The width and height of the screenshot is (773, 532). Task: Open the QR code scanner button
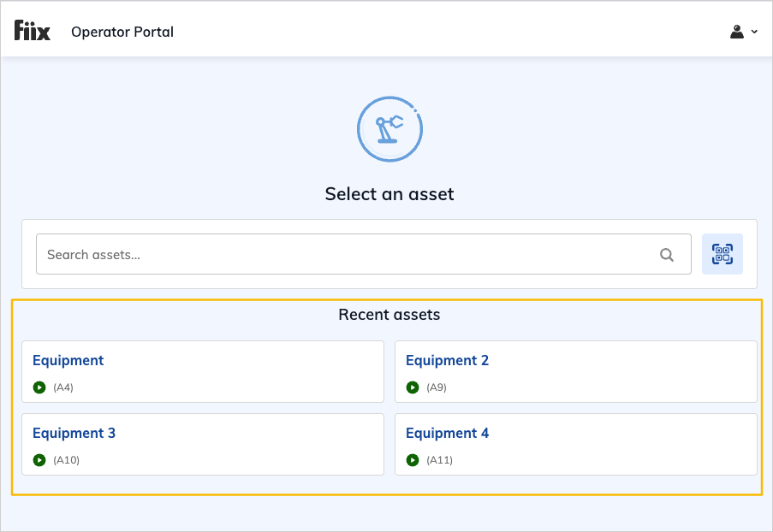[722, 254]
